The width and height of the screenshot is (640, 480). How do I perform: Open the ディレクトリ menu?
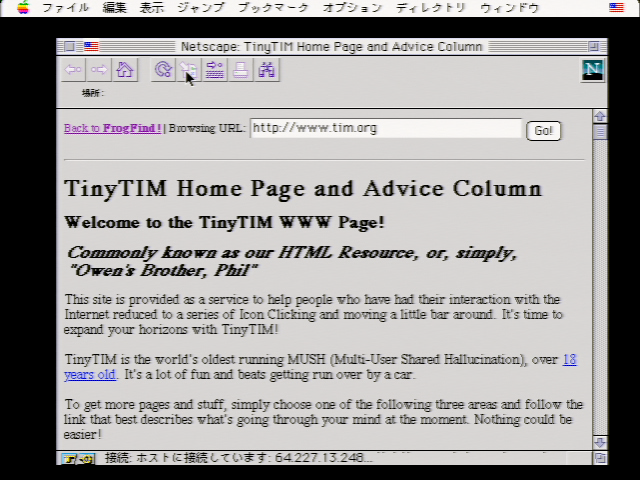pyautogui.click(x=431, y=8)
